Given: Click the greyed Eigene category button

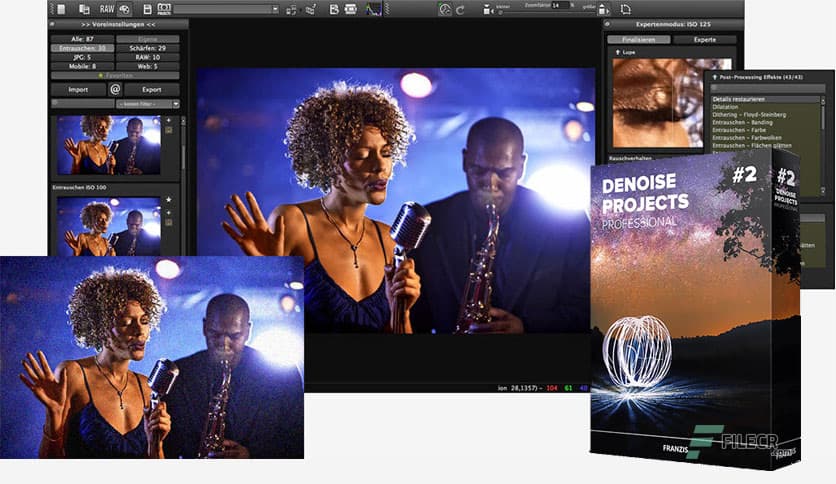Looking at the screenshot, I should pyautogui.click(x=148, y=39).
